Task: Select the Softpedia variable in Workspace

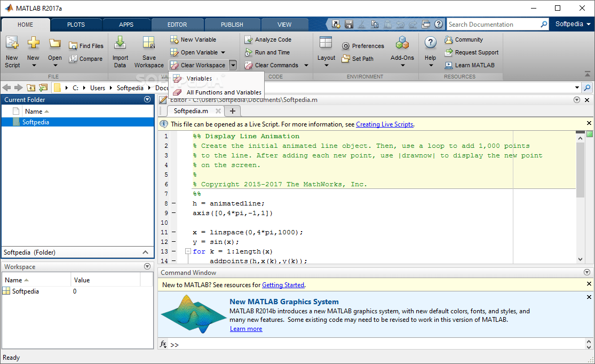Action: pyautogui.click(x=77, y=291)
